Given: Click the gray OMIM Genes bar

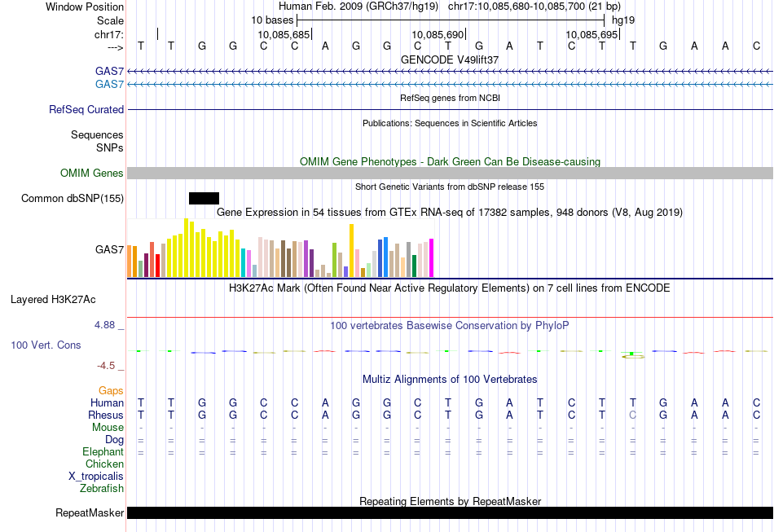Looking at the screenshot, I should pos(450,174).
